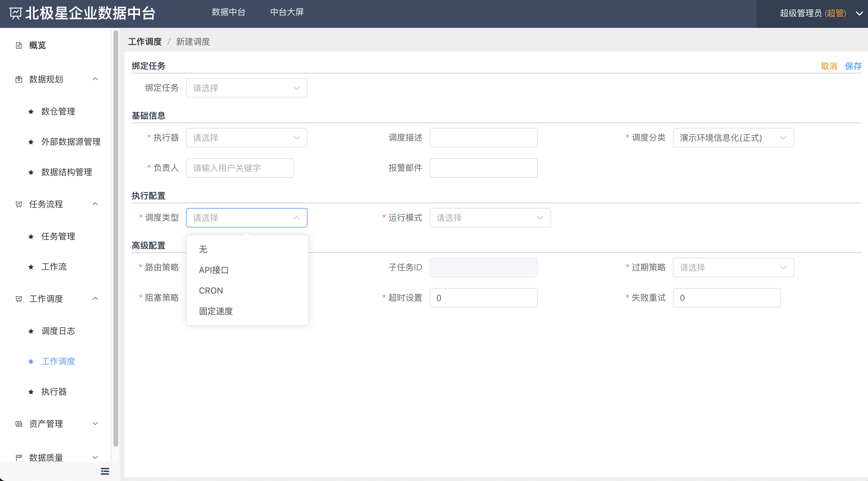Click the star icon beside 执行器 in sidebar

[x=31, y=392]
